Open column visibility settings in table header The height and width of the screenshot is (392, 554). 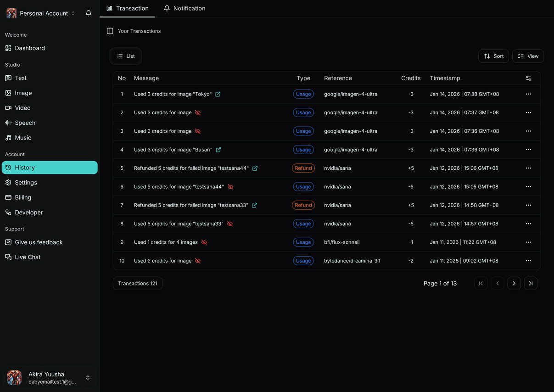pyautogui.click(x=528, y=78)
